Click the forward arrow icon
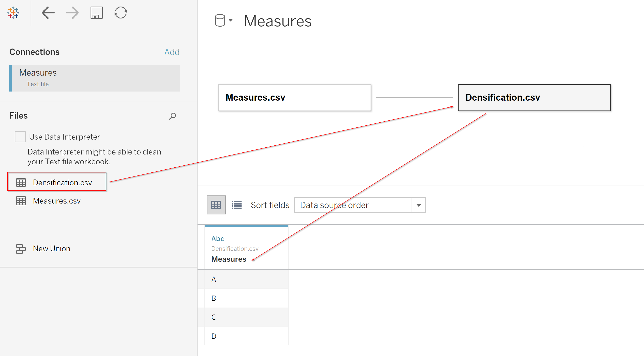 tap(72, 13)
